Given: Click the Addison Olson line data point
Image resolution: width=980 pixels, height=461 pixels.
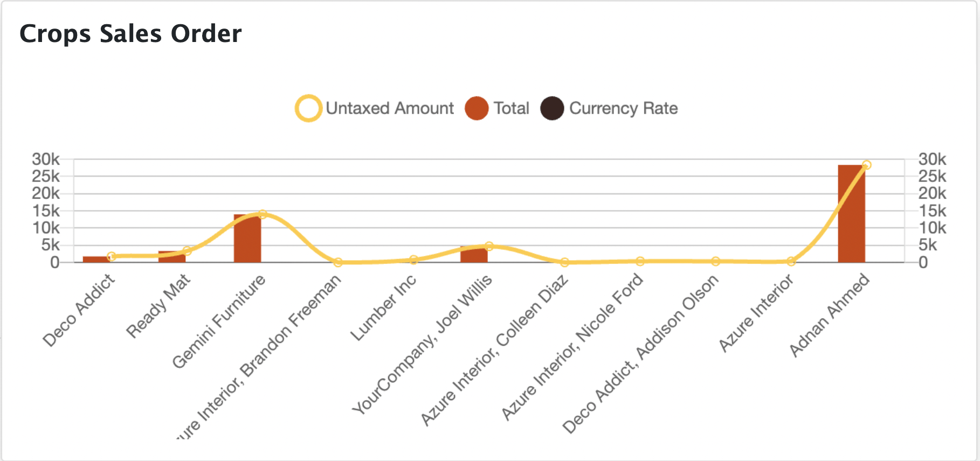Looking at the screenshot, I should [x=715, y=261].
